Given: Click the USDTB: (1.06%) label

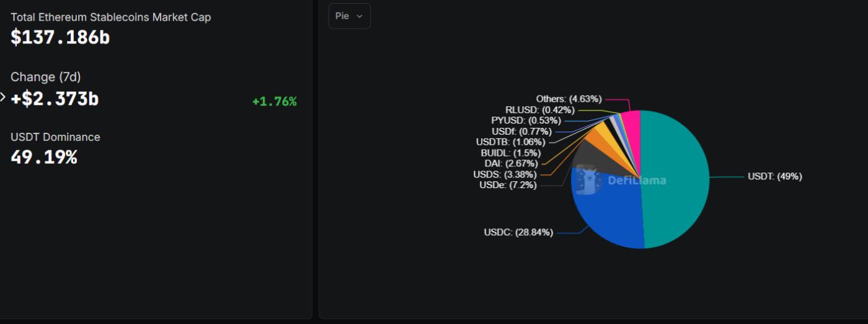Looking at the screenshot, I should [510, 142].
